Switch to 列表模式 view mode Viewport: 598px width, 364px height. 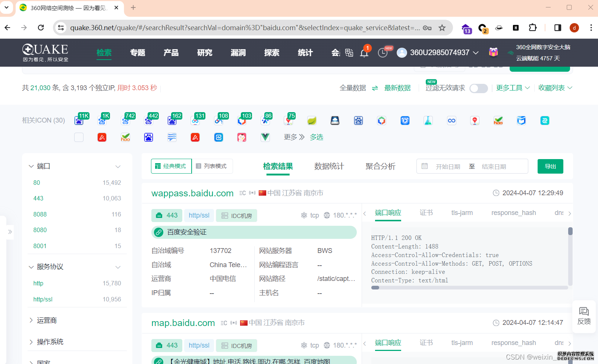tap(212, 166)
